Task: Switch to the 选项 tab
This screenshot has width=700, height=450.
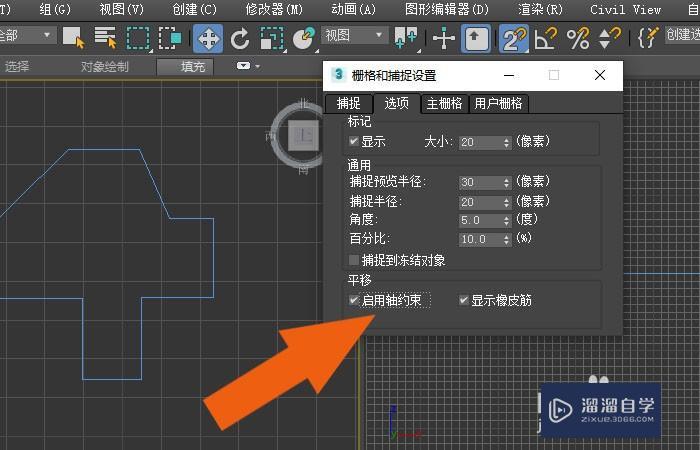Action: [396, 104]
